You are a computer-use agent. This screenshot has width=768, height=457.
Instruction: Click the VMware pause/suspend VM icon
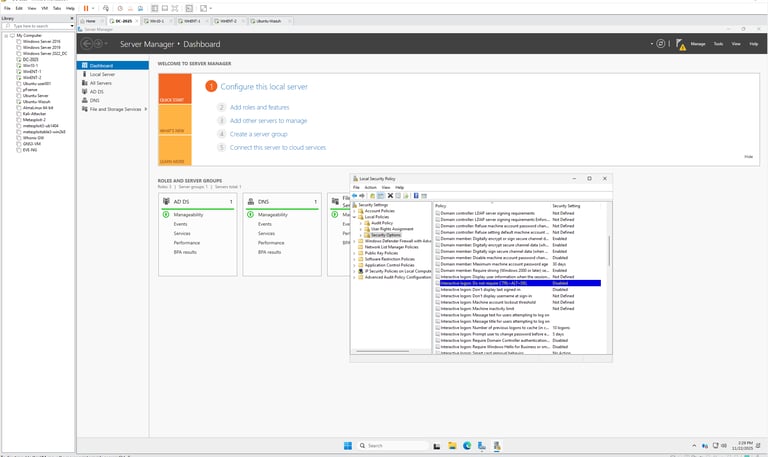pos(86,8)
